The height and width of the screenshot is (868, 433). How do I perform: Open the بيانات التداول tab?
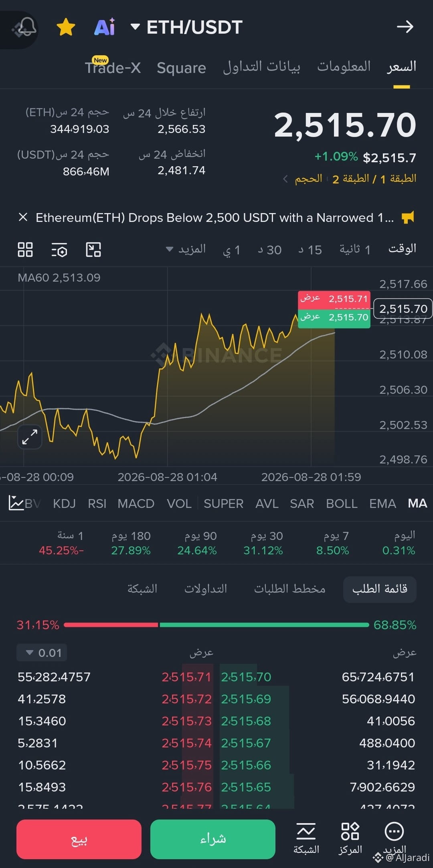click(261, 66)
